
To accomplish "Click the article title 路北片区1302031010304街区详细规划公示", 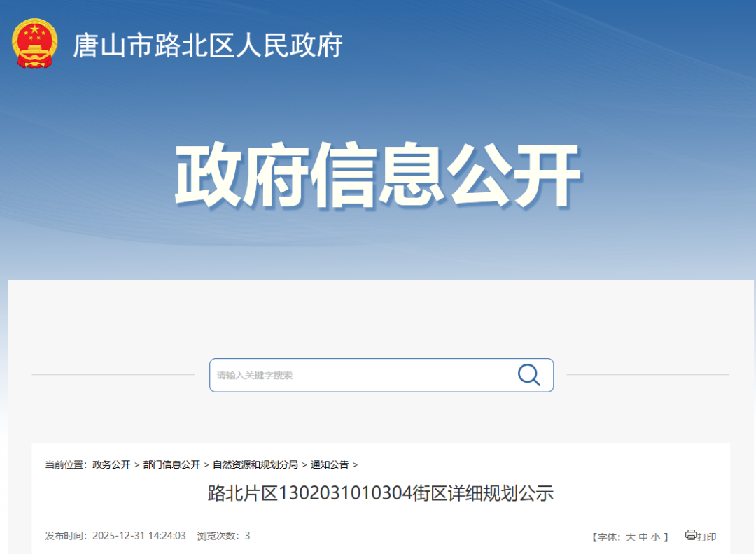I will [381, 494].
